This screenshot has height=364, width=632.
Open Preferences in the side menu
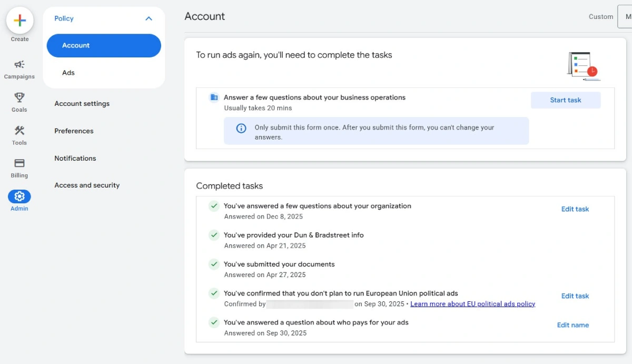click(74, 131)
